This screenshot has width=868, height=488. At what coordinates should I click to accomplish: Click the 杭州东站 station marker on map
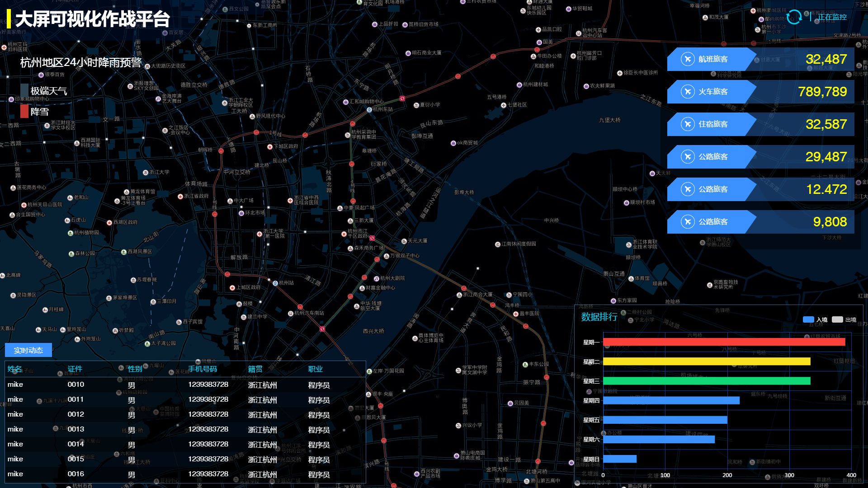tap(369, 110)
